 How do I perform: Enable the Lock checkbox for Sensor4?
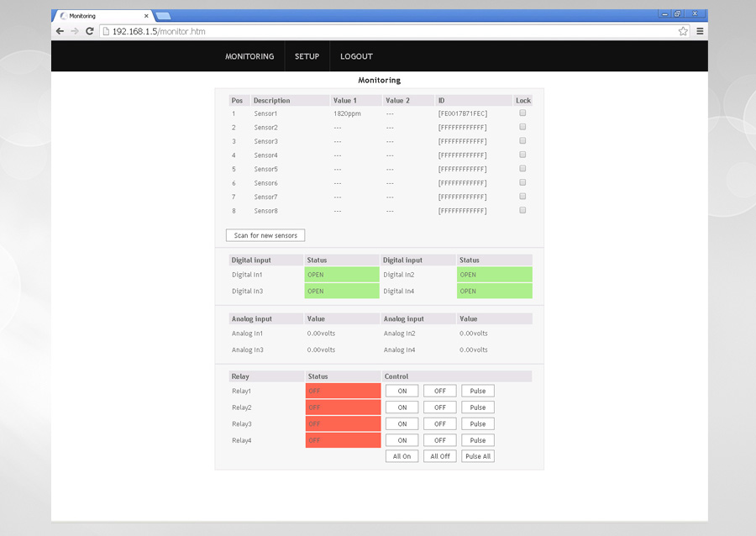[522, 155]
